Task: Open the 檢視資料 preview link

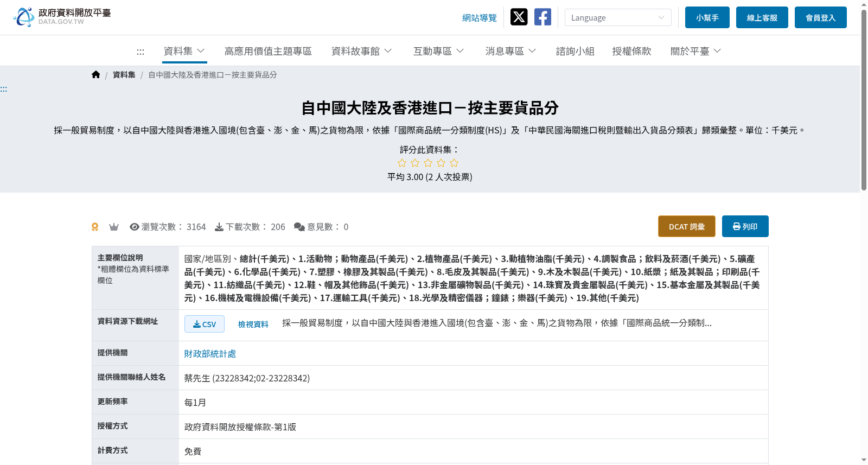Action: click(253, 324)
